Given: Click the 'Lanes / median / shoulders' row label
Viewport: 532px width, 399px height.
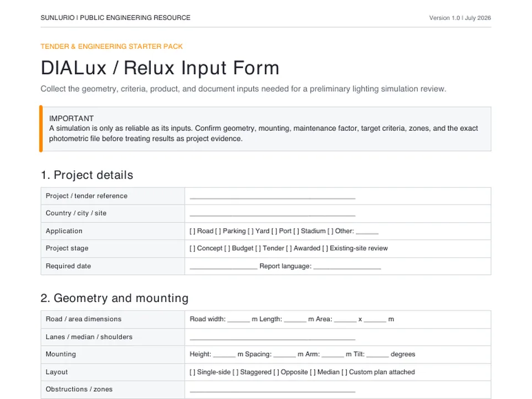Looking at the screenshot, I should (89, 337).
